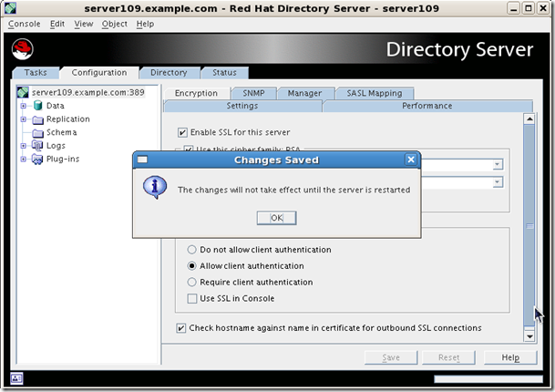
Task: Select the Performance tab
Action: tap(427, 106)
